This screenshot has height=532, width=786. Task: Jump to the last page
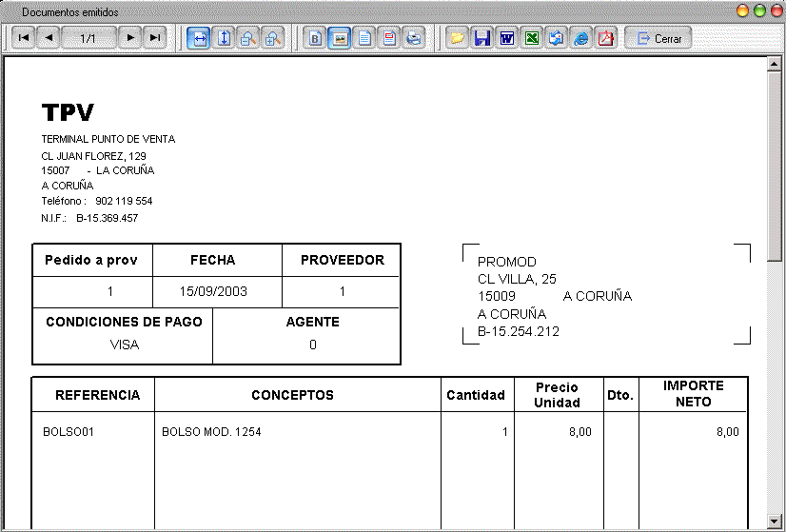point(154,38)
